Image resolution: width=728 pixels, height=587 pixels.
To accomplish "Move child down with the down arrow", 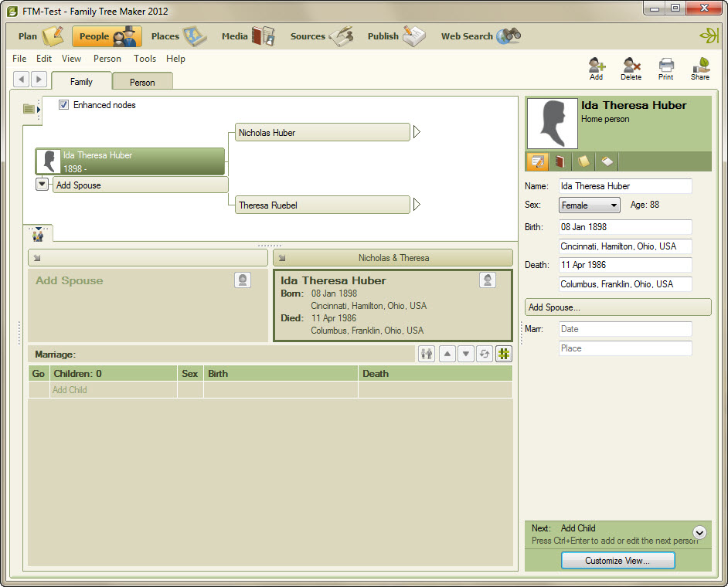I will point(466,354).
